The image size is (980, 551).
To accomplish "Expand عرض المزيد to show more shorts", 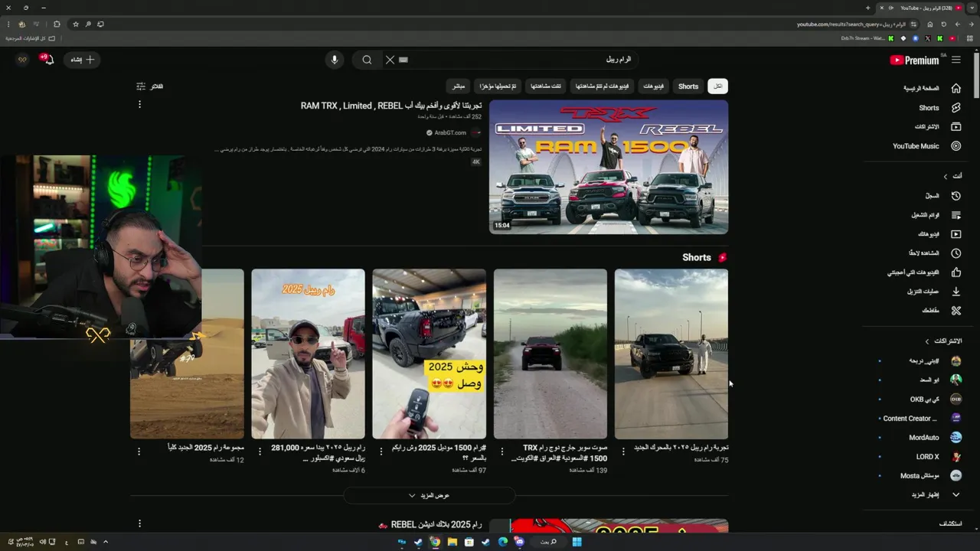I will (429, 496).
